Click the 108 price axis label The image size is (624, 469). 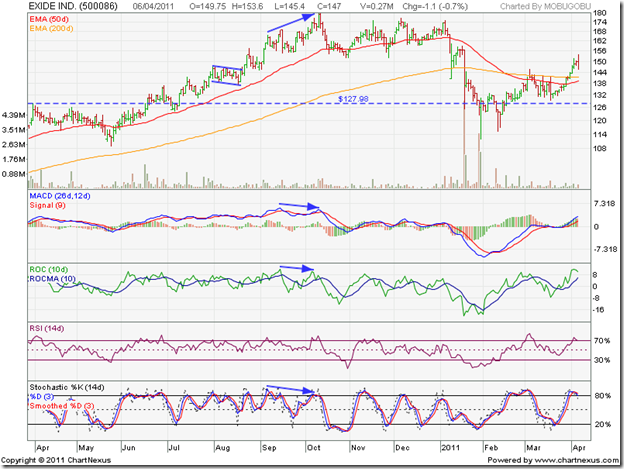tap(600, 148)
